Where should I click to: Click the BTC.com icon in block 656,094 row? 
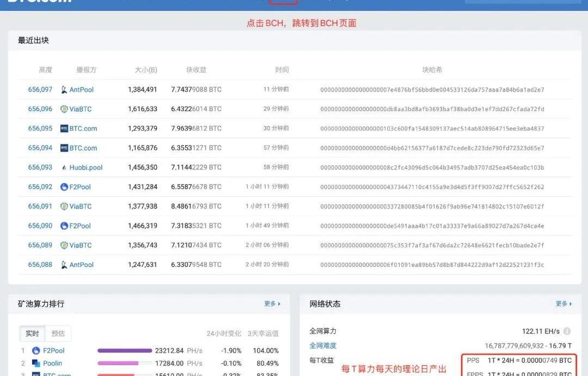click(64, 148)
